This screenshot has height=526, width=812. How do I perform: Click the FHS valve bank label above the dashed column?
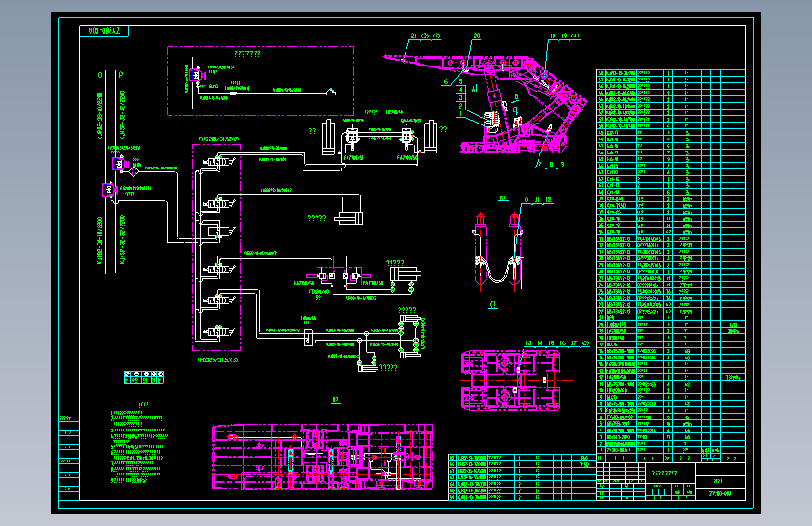point(219,139)
